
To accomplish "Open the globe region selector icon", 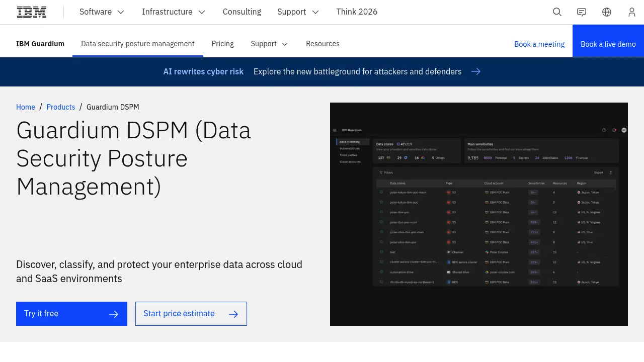I will coord(607,12).
